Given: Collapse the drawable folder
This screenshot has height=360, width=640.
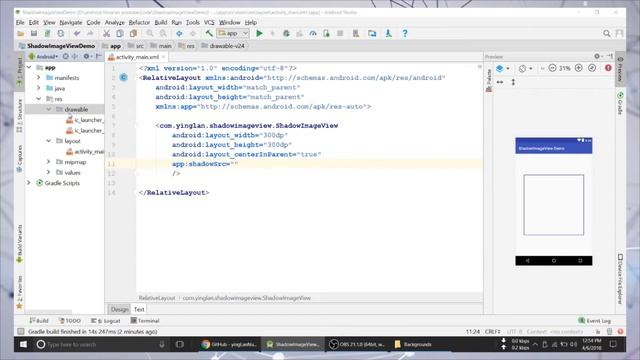Looking at the screenshot, I should pyautogui.click(x=49, y=109).
